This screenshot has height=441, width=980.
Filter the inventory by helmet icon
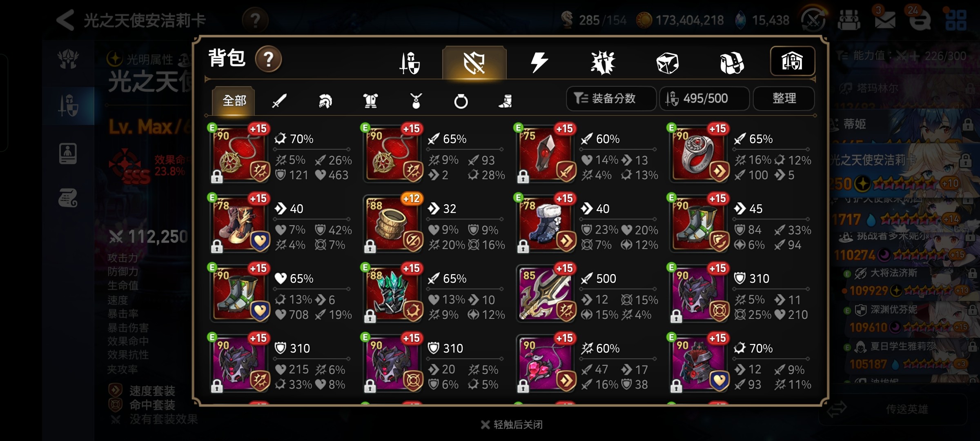point(325,100)
